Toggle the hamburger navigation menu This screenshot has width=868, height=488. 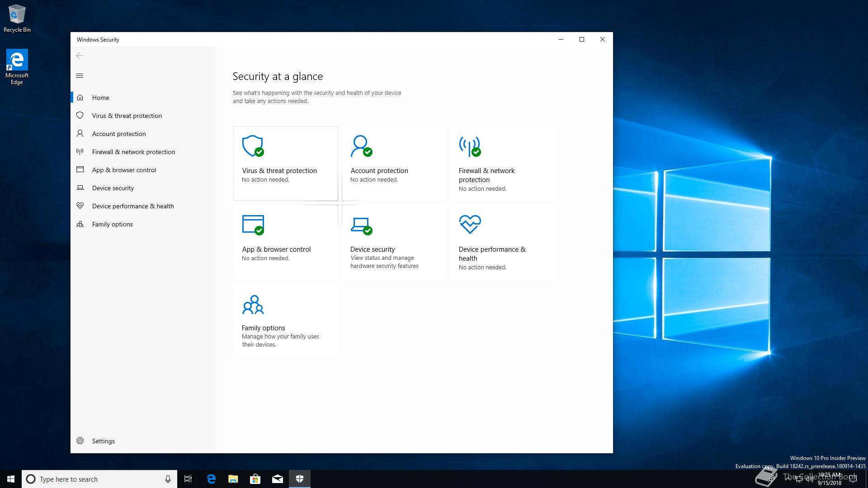pyautogui.click(x=80, y=75)
